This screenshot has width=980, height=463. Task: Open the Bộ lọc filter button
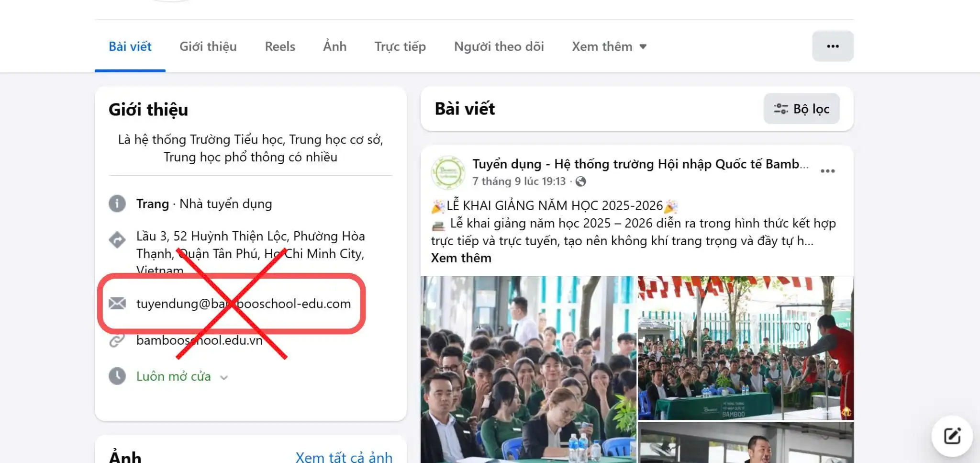tap(802, 109)
